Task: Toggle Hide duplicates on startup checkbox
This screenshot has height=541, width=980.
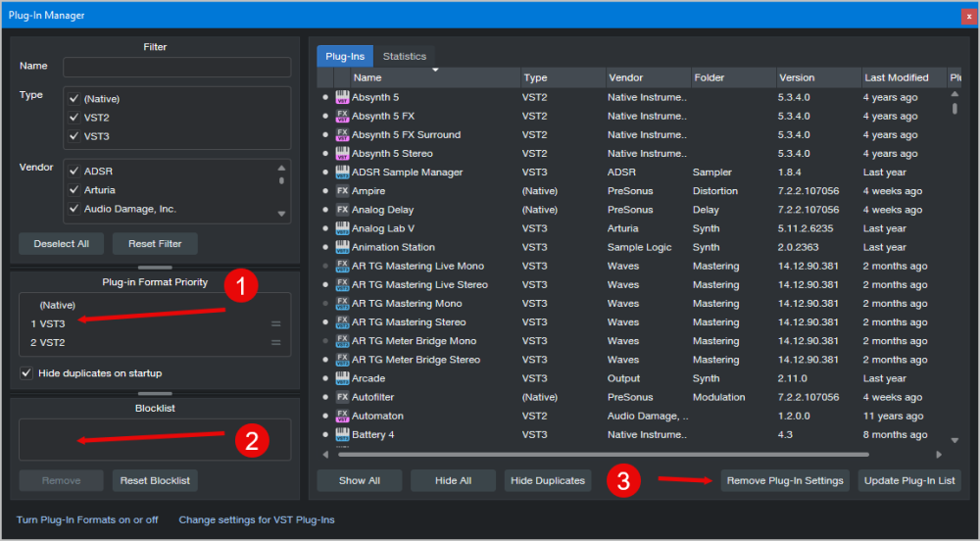Action: pyautogui.click(x=26, y=373)
